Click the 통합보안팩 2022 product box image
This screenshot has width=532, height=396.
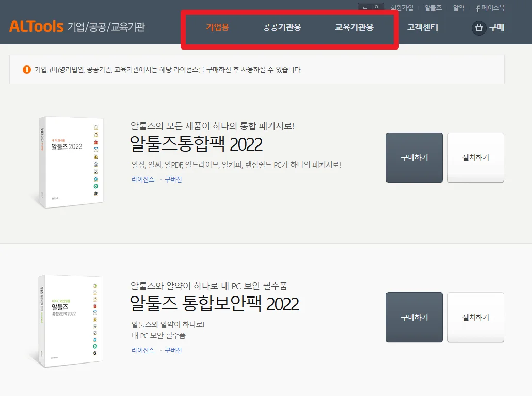(70, 321)
